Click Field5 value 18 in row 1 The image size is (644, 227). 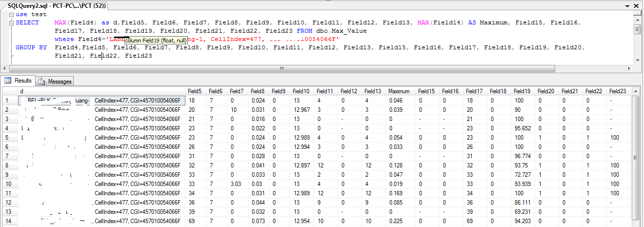[x=197, y=101]
